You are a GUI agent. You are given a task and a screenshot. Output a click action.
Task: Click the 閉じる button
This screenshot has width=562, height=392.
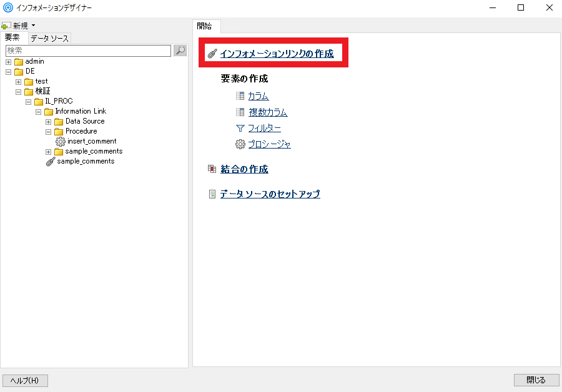[x=536, y=380]
